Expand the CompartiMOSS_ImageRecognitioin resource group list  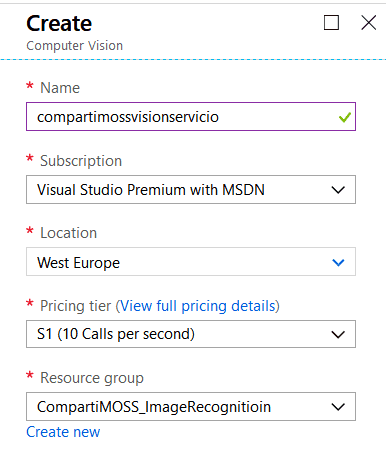(191, 406)
